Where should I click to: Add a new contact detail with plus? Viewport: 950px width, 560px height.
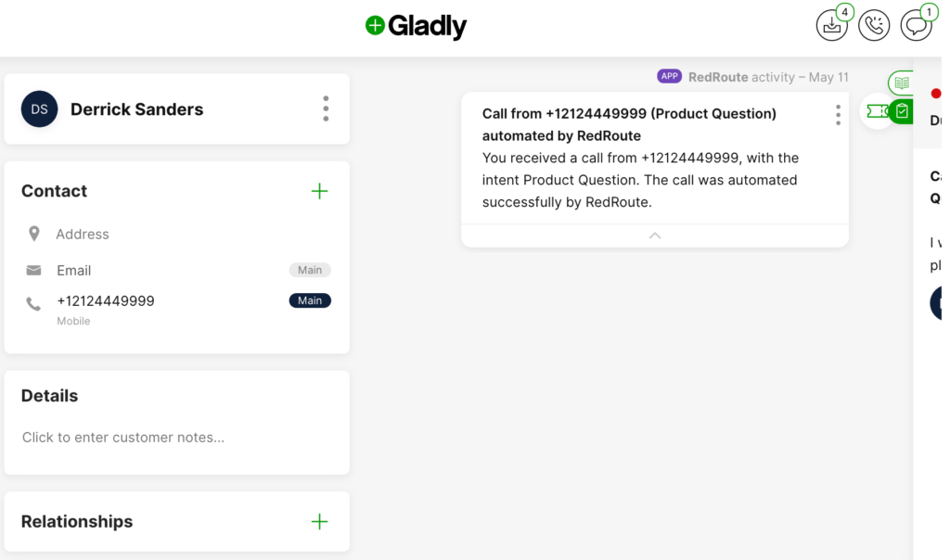[x=319, y=191]
